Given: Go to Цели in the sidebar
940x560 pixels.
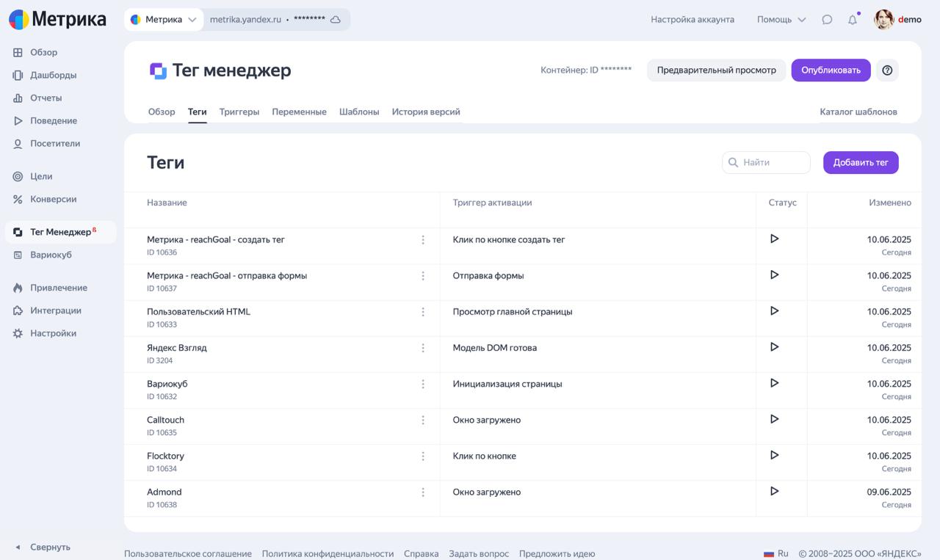Looking at the screenshot, I should click(x=41, y=176).
